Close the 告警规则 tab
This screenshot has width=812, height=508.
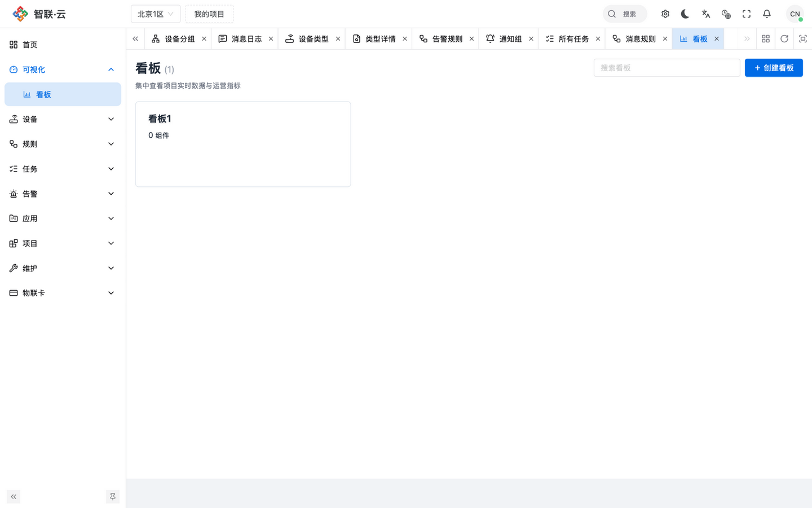[x=472, y=39]
